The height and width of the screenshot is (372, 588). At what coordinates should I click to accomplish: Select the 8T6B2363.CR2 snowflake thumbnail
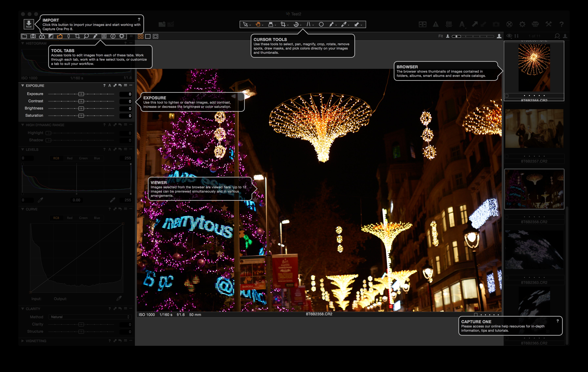(534, 250)
